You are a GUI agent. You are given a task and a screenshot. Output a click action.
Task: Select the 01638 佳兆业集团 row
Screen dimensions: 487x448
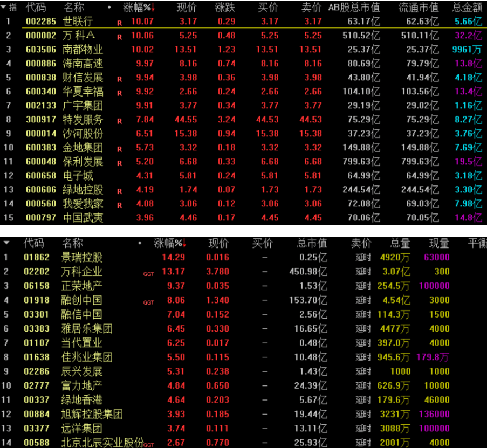pyautogui.click(x=86, y=357)
